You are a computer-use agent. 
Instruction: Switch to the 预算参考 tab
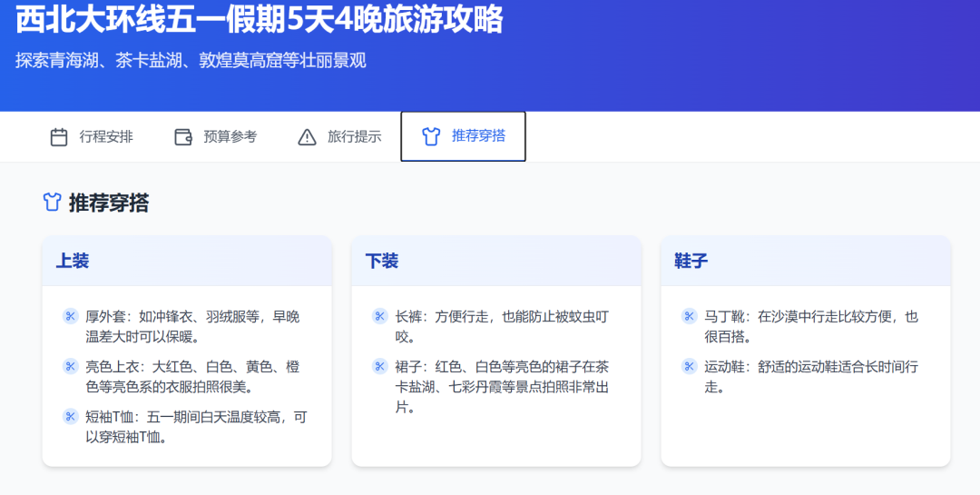point(216,136)
